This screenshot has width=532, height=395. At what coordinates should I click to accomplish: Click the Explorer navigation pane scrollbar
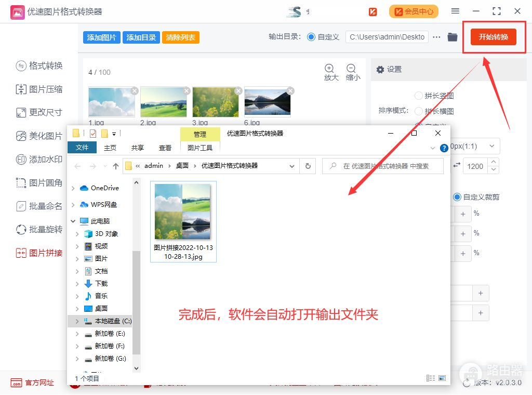[136, 302]
